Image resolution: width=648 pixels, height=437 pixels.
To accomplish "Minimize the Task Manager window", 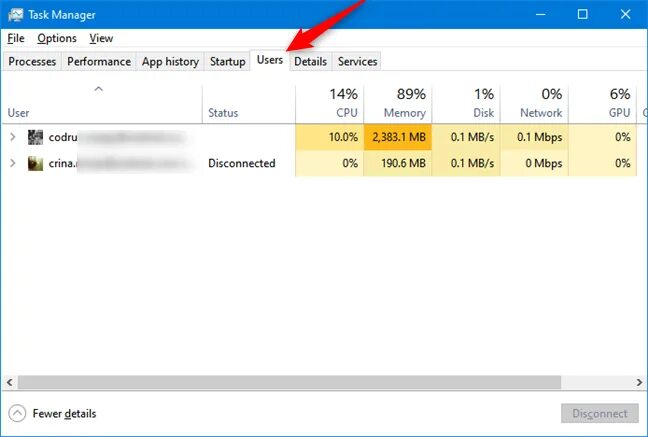I will pyautogui.click(x=541, y=14).
